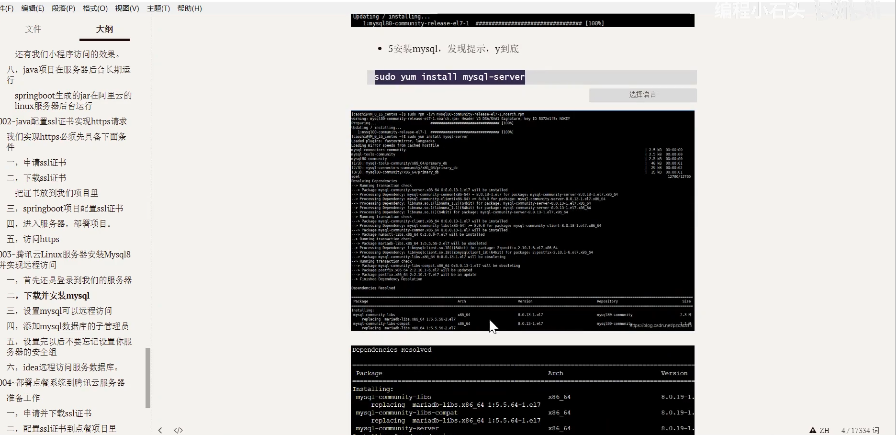Go to outline heading 八、java项目在服务器后台长期运行
This screenshot has width=896, height=435.
[69, 75]
